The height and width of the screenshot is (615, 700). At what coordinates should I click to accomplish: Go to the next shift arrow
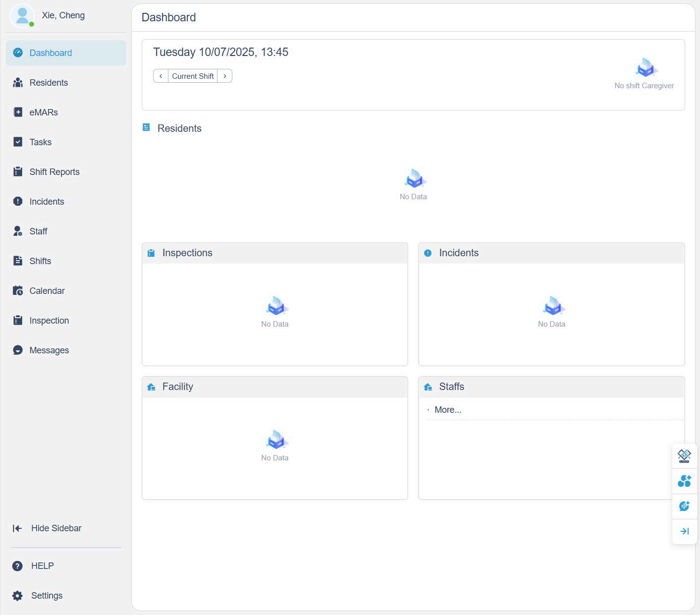point(225,76)
